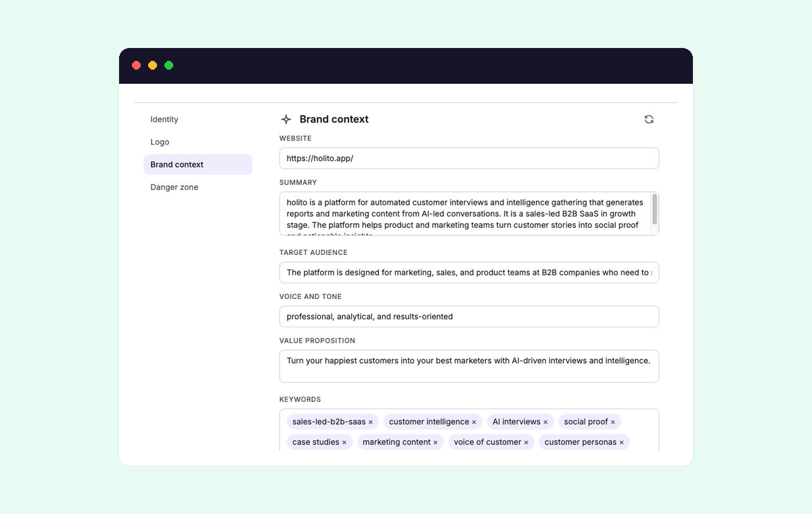The width and height of the screenshot is (812, 514).
Task: Click the voice of customer keyword chip
Action: coord(491,442)
